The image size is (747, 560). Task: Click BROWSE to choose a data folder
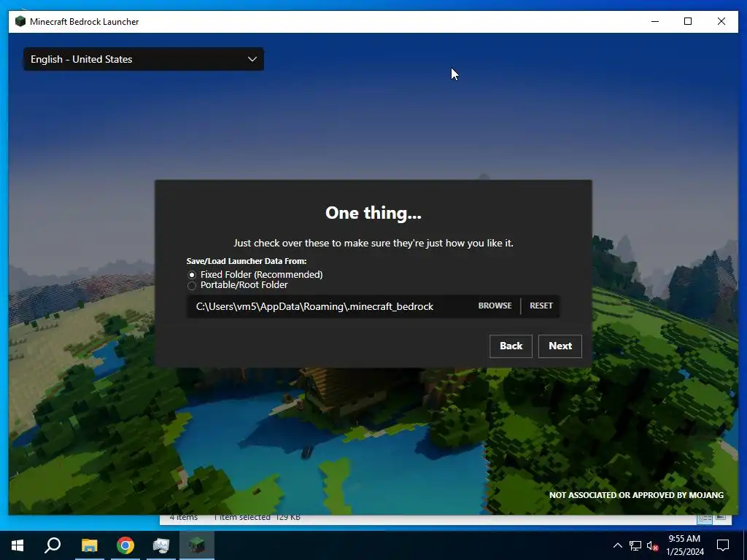495,306
